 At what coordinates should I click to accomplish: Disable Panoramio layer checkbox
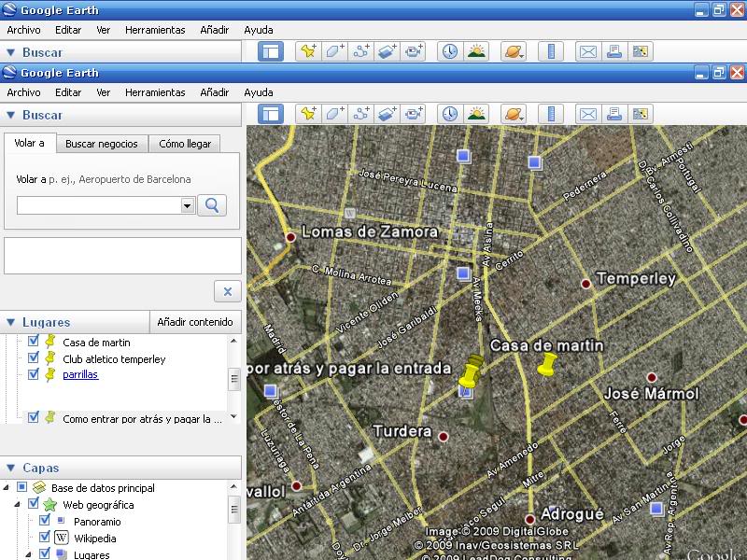(x=45, y=521)
